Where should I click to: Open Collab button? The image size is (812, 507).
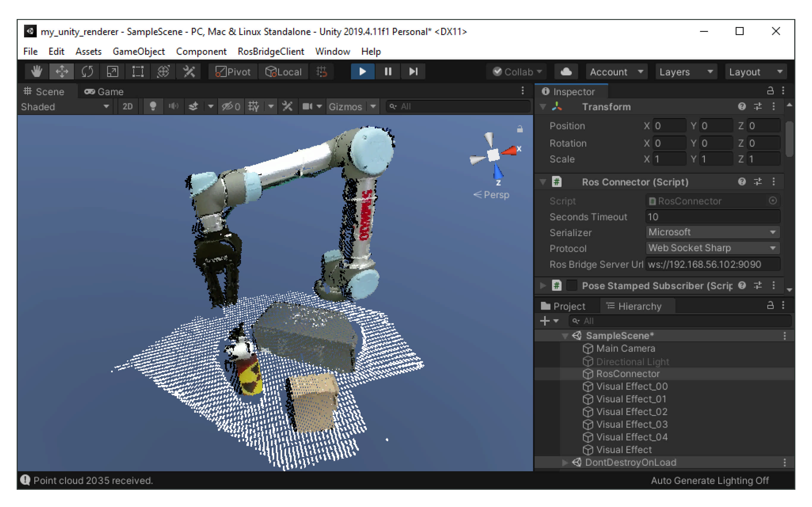coord(517,72)
